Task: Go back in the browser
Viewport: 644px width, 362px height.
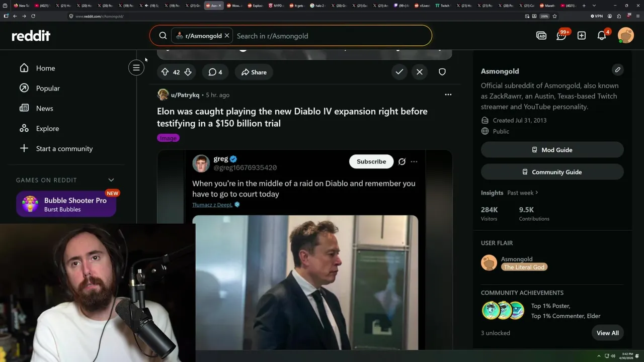Action: 15,16
